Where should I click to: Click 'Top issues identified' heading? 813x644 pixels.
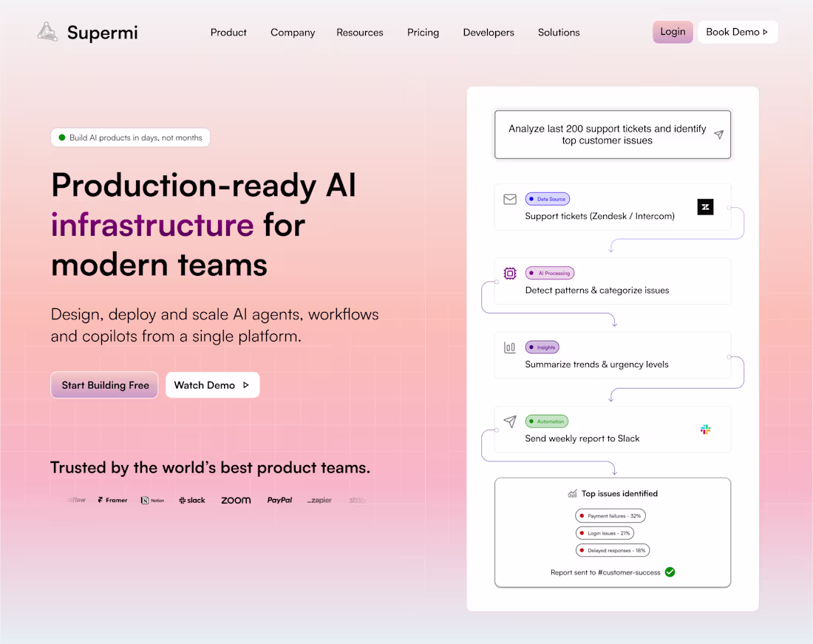pyautogui.click(x=619, y=494)
